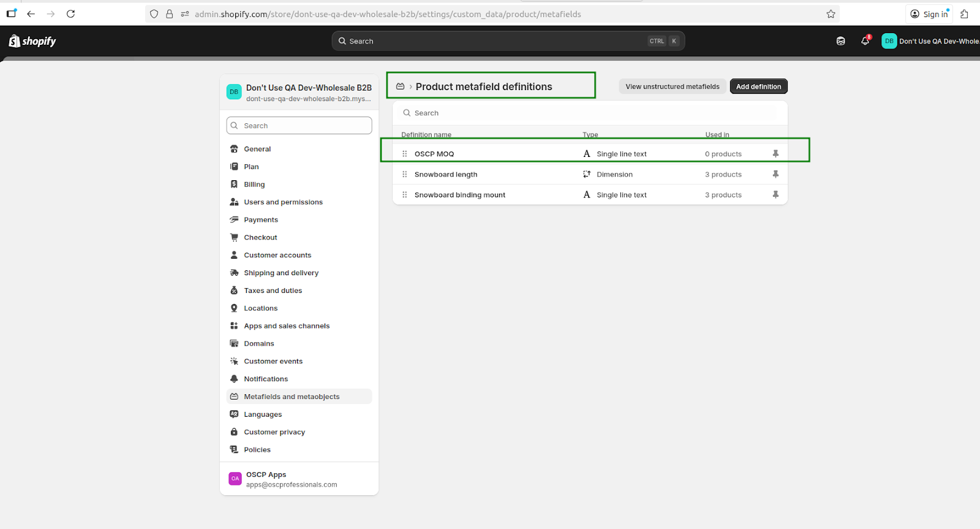This screenshot has width=980, height=529.
Task: Click the Sidekick assistant icon in header
Action: (x=840, y=41)
